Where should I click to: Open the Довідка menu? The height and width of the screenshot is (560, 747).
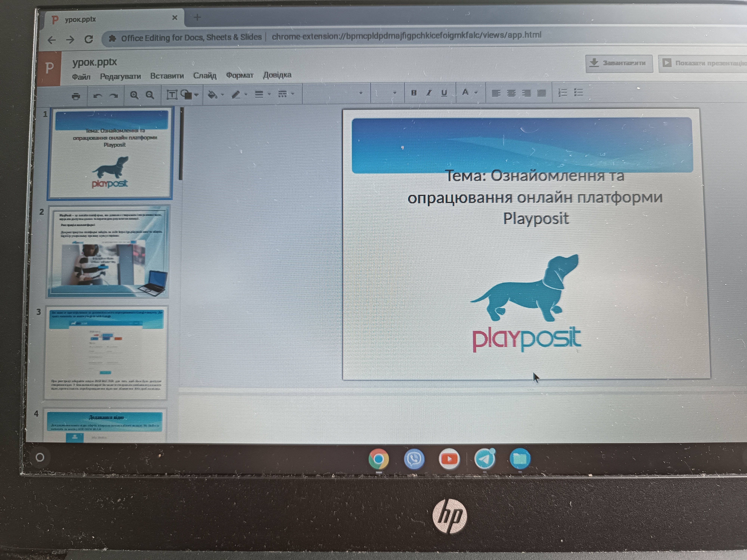coord(277,75)
